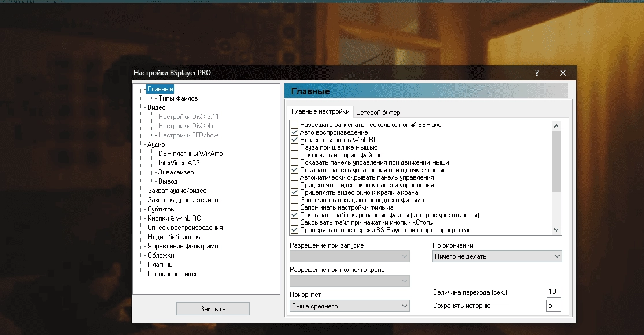Screen dimensions: 644x335
Task: Enable 'Закрывать файл при нажатии кнопки «Стоп»'
Action: [294, 222]
